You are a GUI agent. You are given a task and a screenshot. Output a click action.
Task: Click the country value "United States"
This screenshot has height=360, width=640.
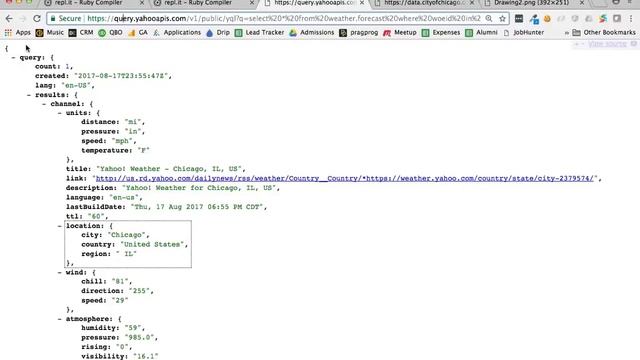coord(153,244)
